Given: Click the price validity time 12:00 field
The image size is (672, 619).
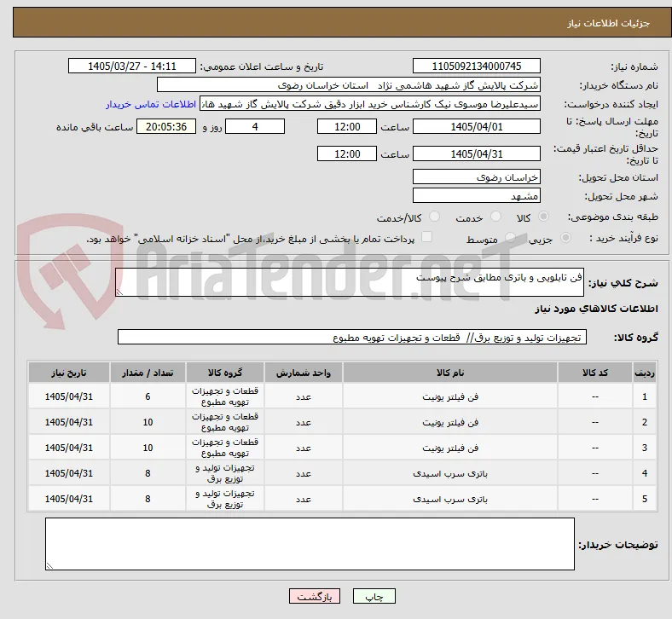Looking at the screenshot, I should [347, 153].
